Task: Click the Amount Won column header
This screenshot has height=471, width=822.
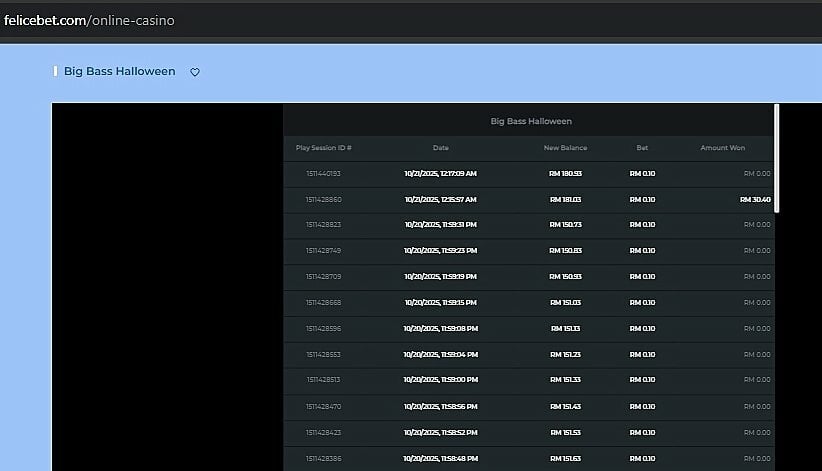Action: click(x=722, y=148)
